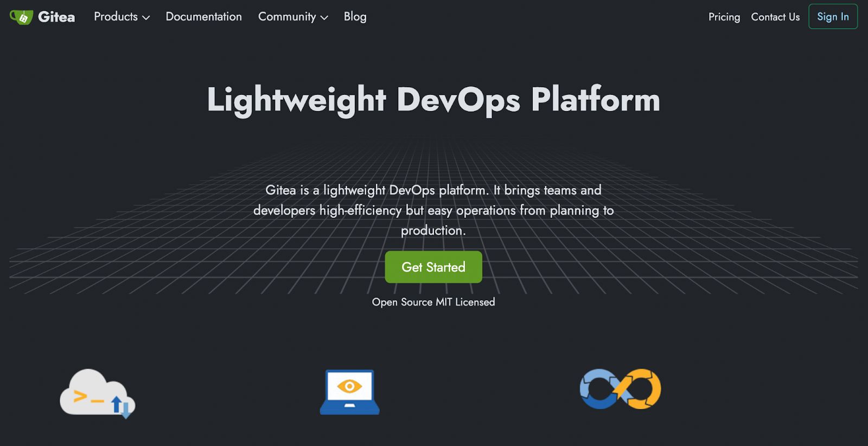Image resolution: width=868 pixels, height=446 pixels.
Task: Click the Sign In button
Action: coord(833,17)
